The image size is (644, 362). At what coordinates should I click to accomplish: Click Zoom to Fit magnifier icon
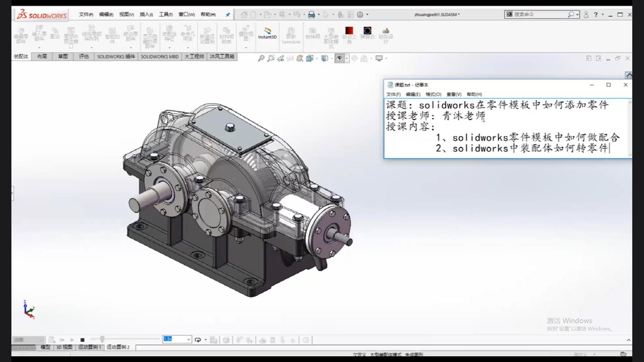tap(261, 58)
